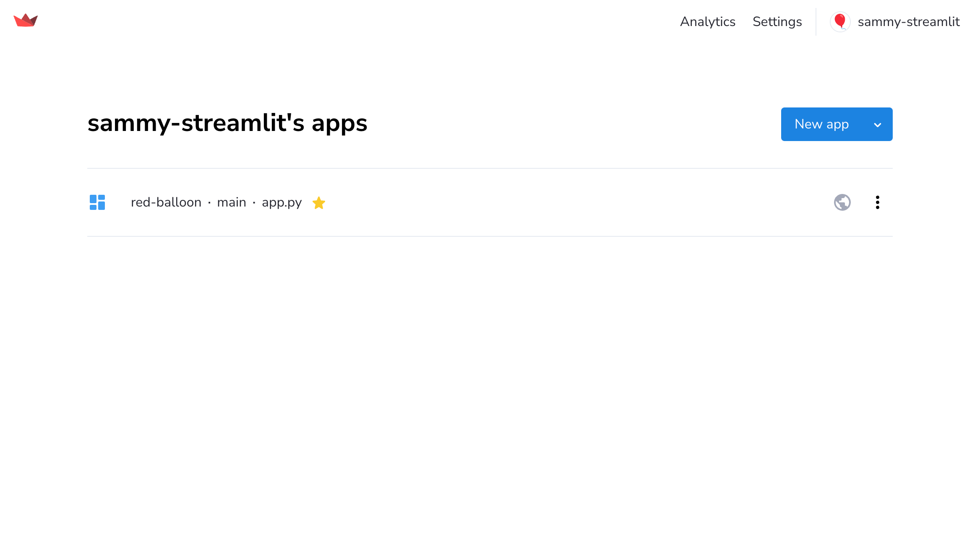Click the app.py file name label
The width and height of the screenshot is (980, 539).
pyautogui.click(x=282, y=202)
